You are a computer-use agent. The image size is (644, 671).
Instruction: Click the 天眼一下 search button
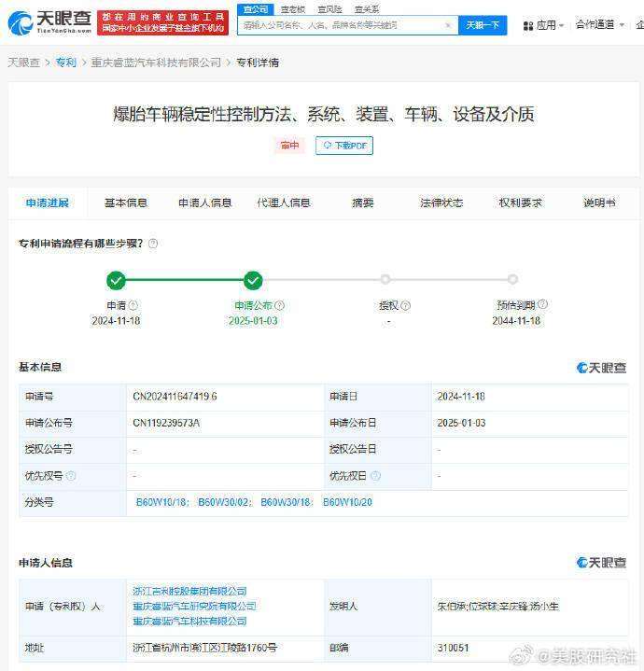coord(483,25)
